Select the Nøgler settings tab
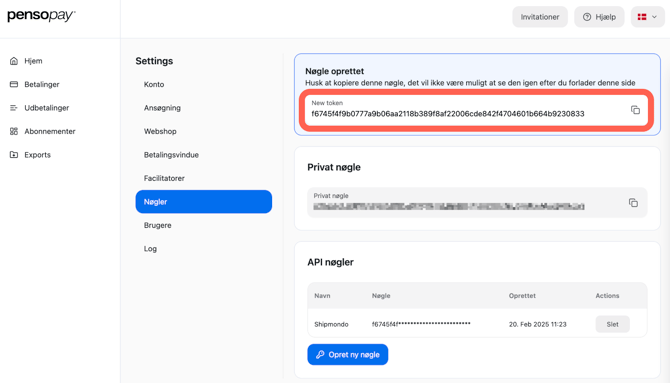 203,202
